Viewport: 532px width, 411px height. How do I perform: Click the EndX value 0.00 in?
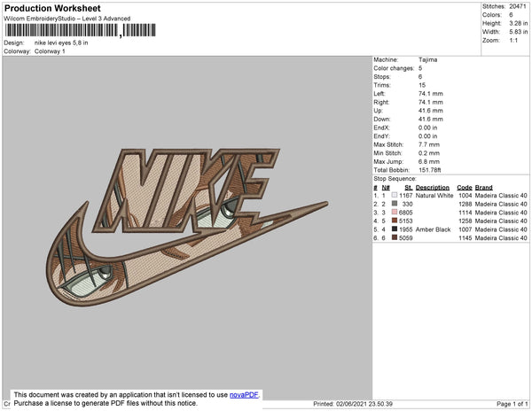(x=428, y=128)
